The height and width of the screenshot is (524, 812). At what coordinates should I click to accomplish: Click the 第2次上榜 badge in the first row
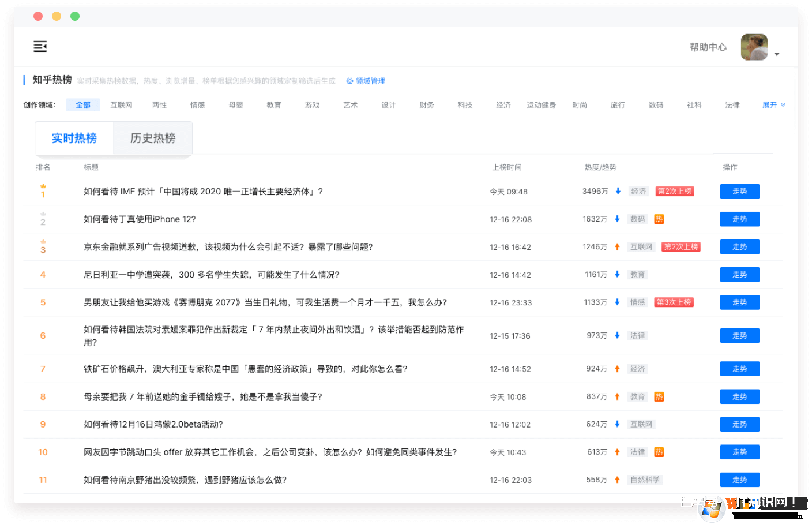tap(674, 192)
